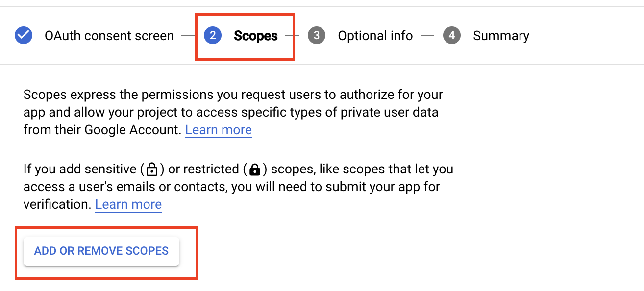The width and height of the screenshot is (644, 291).
Task: Click the outlined sensitive scope lock icon
Action: click(152, 170)
